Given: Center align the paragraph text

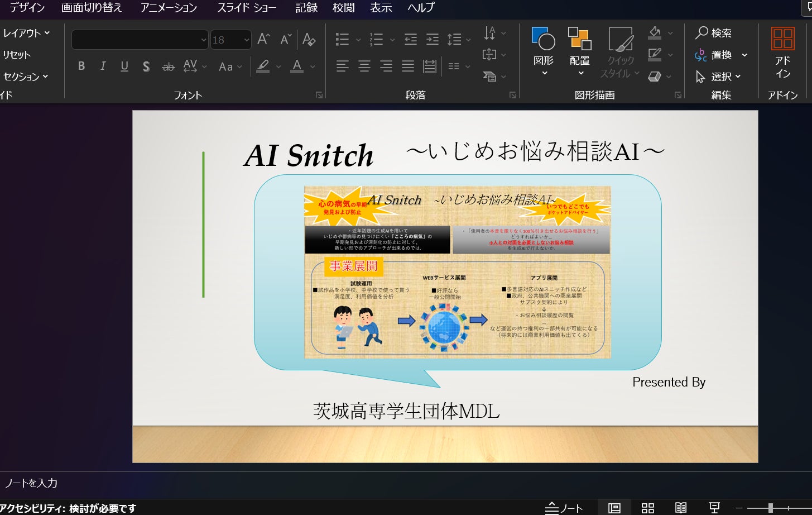Looking at the screenshot, I should pyautogui.click(x=364, y=66).
